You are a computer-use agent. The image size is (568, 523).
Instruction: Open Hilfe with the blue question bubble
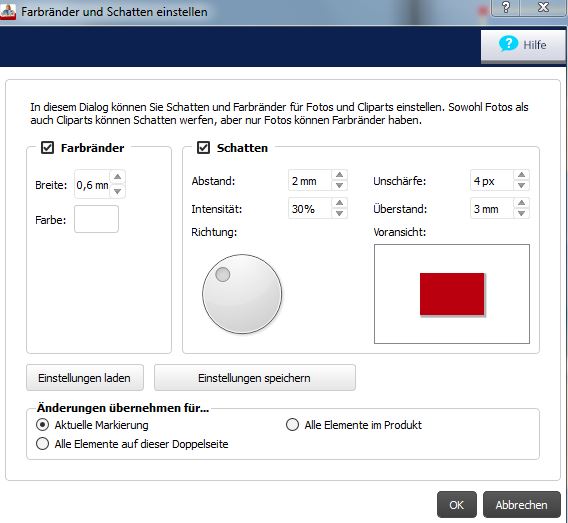[523, 45]
